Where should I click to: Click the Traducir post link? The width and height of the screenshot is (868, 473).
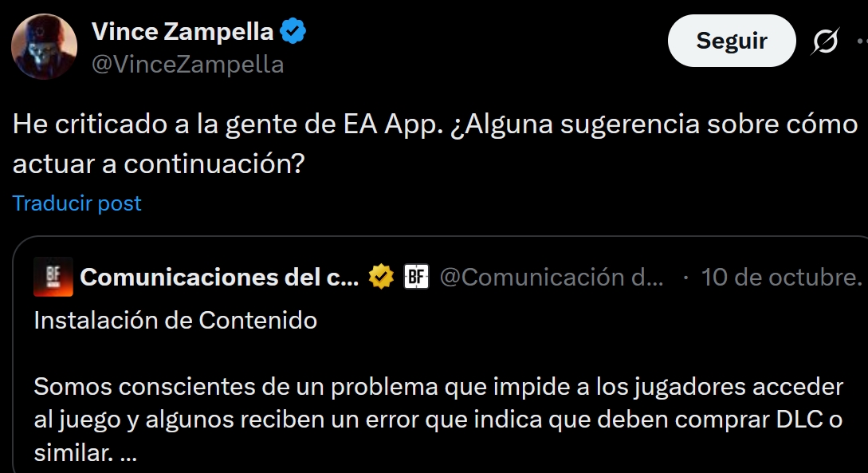point(77,203)
